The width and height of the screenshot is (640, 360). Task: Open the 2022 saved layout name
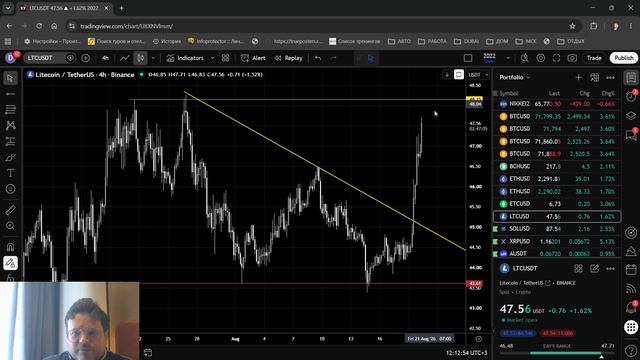pos(489,58)
